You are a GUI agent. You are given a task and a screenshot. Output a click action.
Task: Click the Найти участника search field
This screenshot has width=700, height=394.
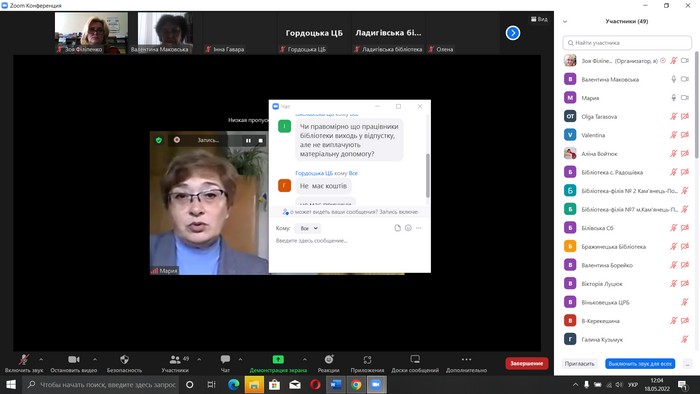627,43
